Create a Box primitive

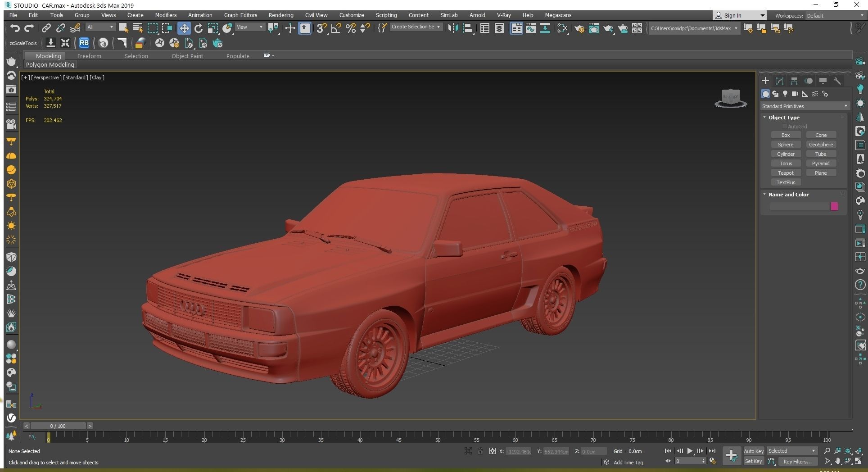(786, 135)
